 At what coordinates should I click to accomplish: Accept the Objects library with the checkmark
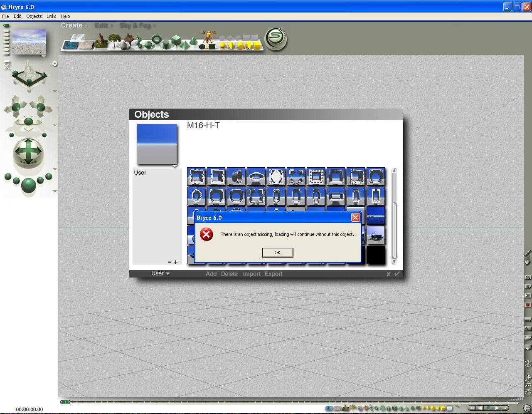click(x=397, y=274)
